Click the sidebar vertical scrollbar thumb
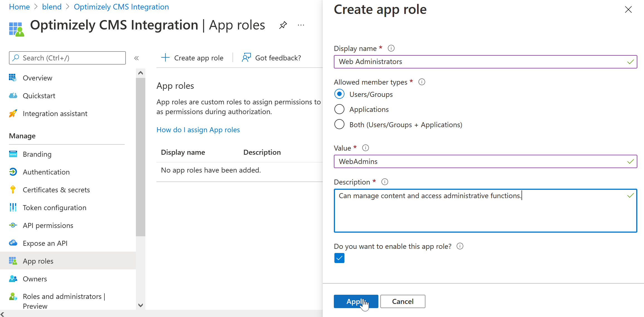 click(x=141, y=157)
